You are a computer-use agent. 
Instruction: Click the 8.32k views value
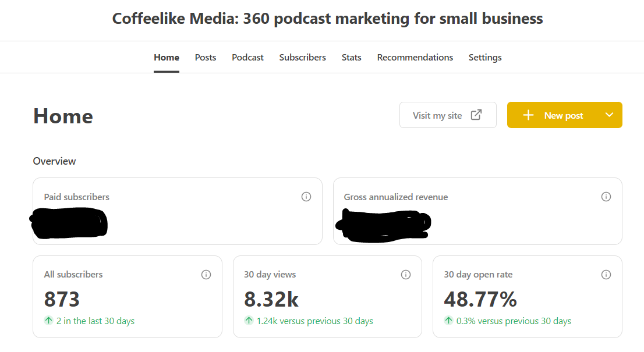point(271,300)
